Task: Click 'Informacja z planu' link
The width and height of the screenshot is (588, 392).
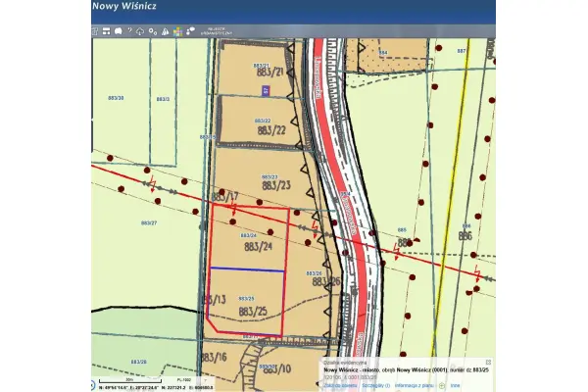Action: (415, 385)
